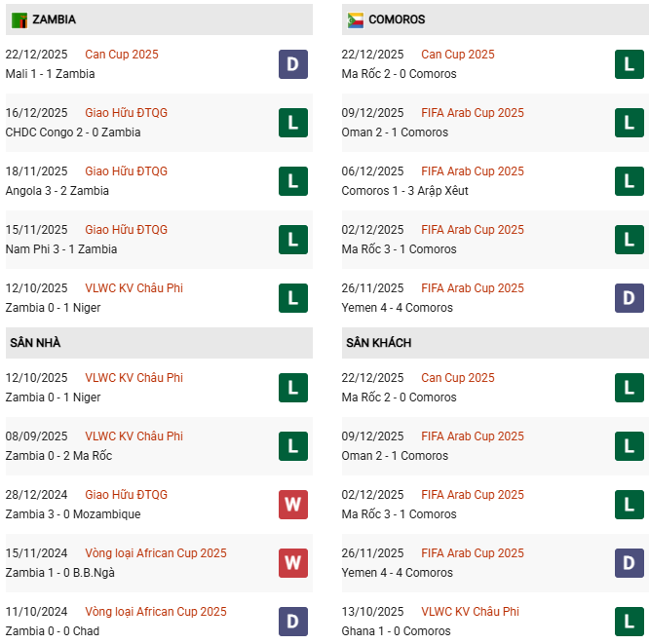Open the VLWC KV Châu Phi link dated 13/10/2025
Viewport: 649px width, 644px height.
[470, 612]
